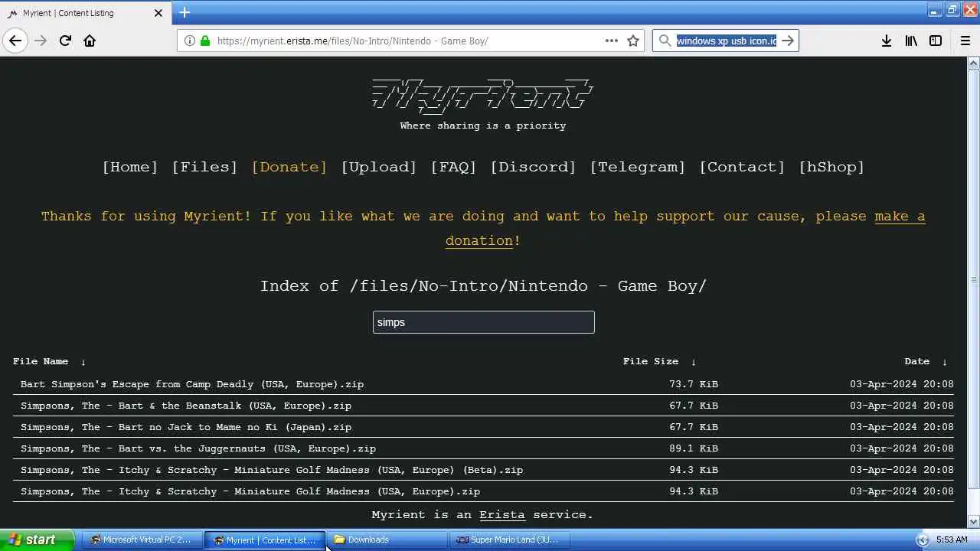Go back to the previous page
This screenshot has width=980, height=551.
pos(15,41)
